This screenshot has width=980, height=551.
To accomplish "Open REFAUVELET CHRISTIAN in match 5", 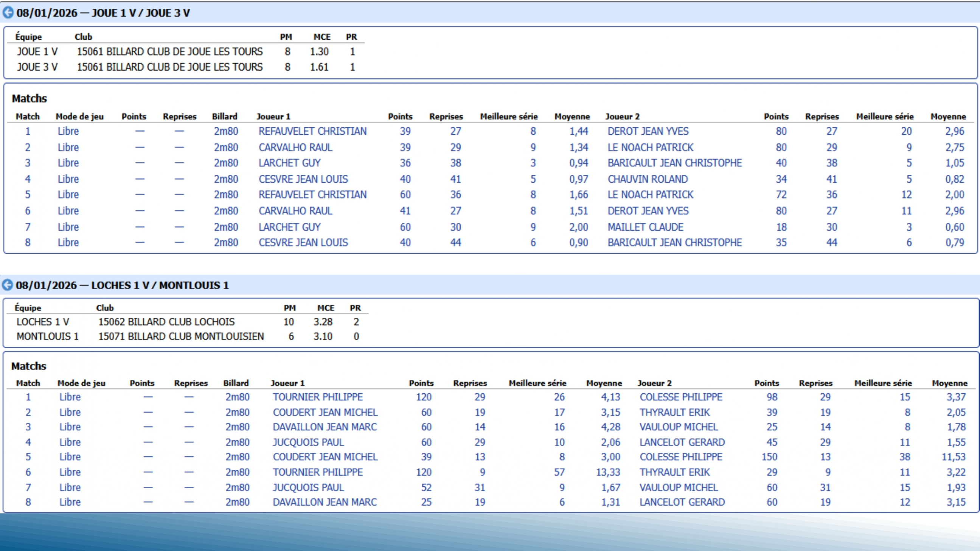I will [x=312, y=195].
